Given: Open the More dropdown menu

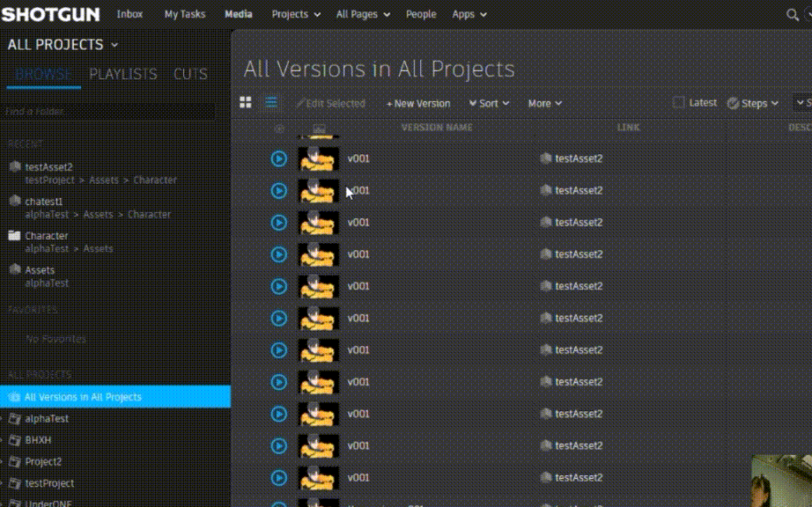Looking at the screenshot, I should pyautogui.click(x=544, y=104).
